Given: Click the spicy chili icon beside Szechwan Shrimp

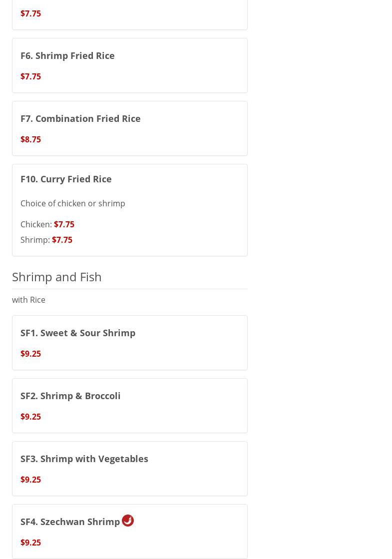Looking at the screenshot, I should coord(128,521).
